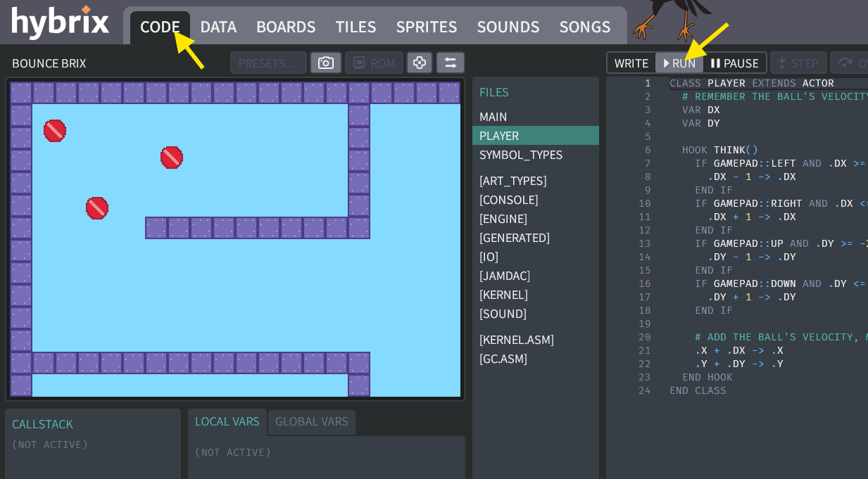Export the ROM

coord(374,63)
